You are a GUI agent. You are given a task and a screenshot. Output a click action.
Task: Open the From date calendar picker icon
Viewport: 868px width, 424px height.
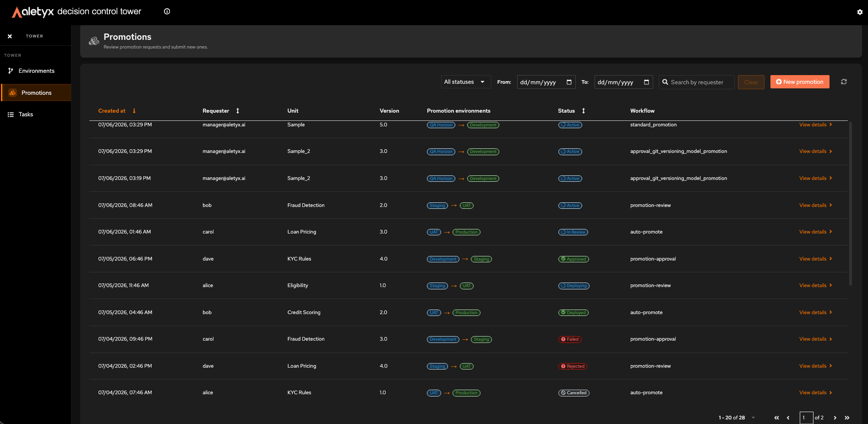[569, 82]
